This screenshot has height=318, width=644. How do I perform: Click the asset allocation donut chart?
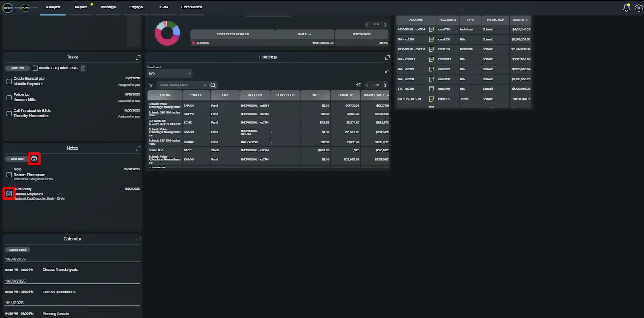pyautogui.click(x=167, y=33)
